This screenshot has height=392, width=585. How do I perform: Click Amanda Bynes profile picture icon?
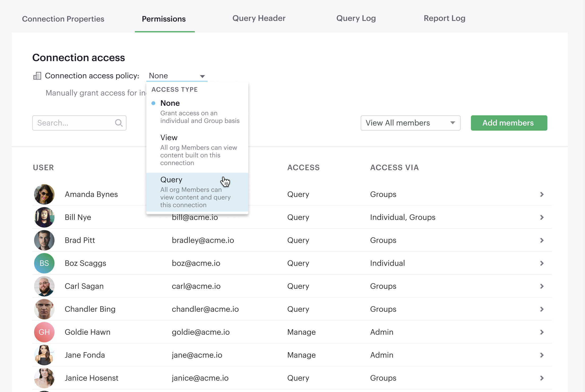coord(44,194)
